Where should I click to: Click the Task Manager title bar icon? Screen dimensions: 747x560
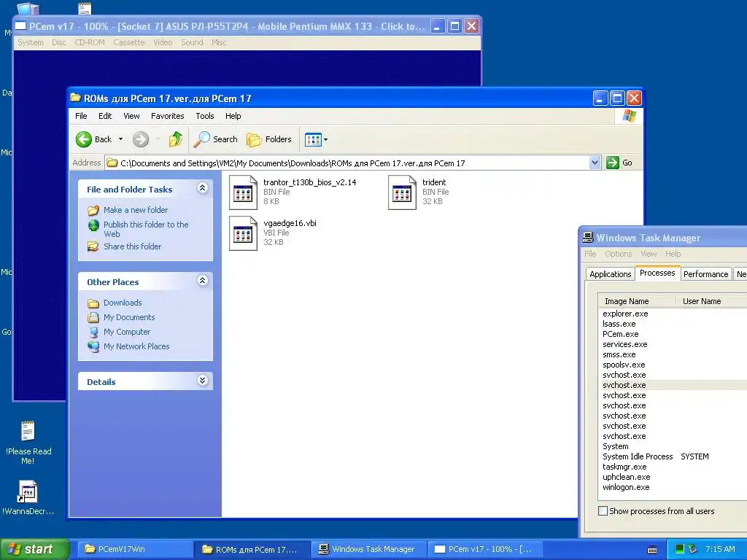tap(588, 238)
